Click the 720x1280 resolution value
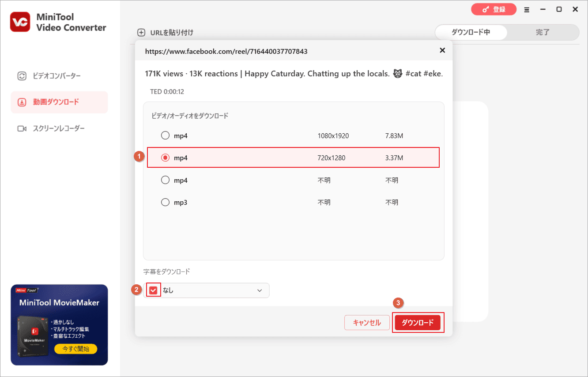The width and height of the screenshot is (588, 377). [x=332, y=158]
